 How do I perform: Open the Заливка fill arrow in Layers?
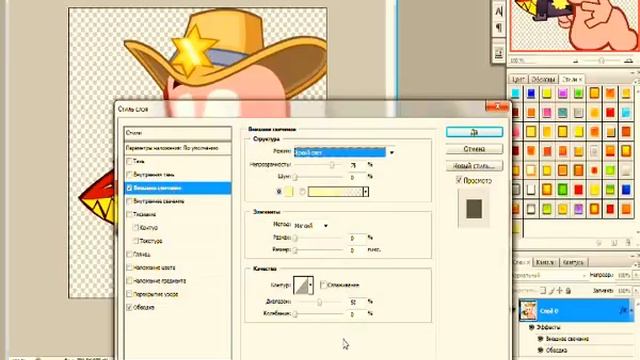[635, 291]
